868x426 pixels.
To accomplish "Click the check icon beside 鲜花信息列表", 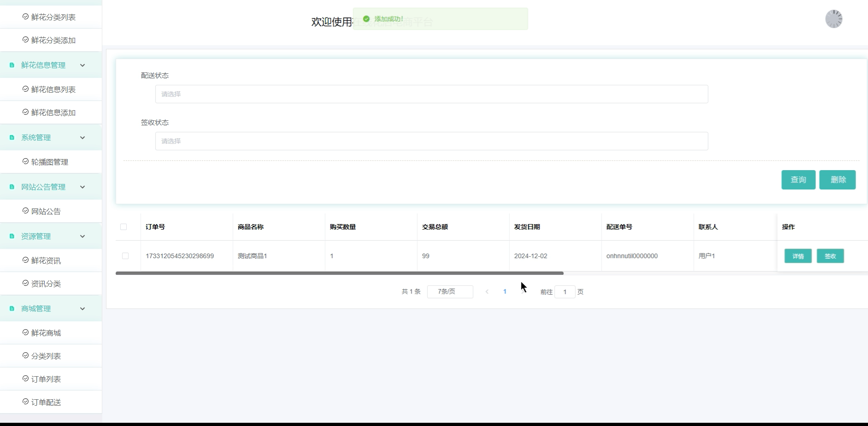I will (x=25, y=89).
